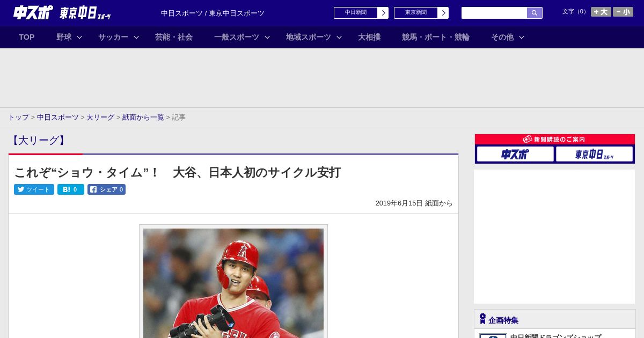The width and height of the screenshot is (644, 338).
Task: Follow the 中日スポーツ breadcrumb link
Action: tap(58, 117)
